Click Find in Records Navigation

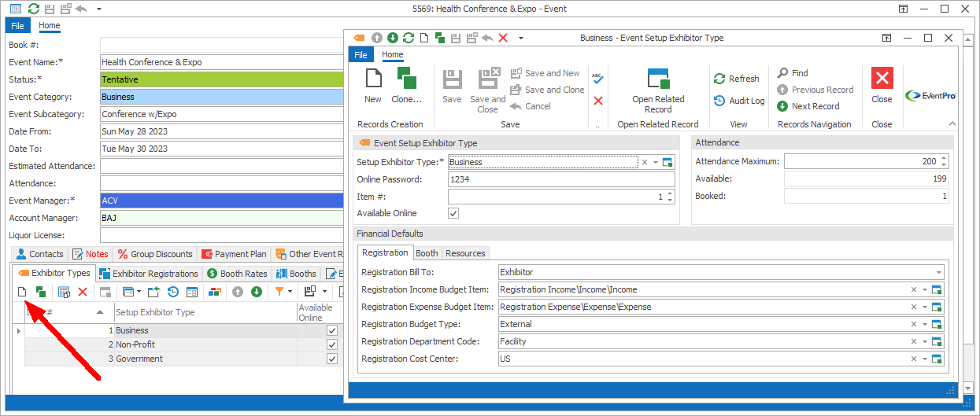click(x=792, y=73)
